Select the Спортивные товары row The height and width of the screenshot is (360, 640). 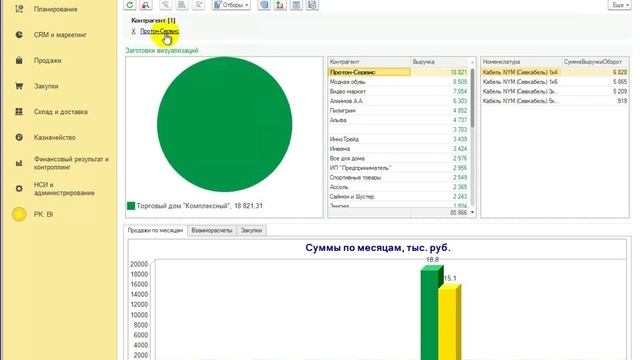pyautogui.click(x=398, y=178)
